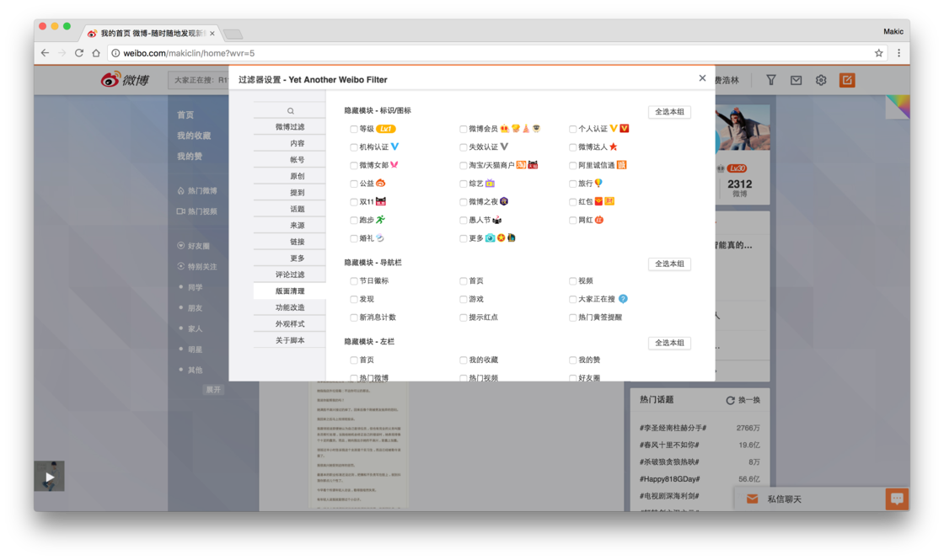Click the orange chat bubble icon
The image size is (944, 560).
[x=897, y=499]
